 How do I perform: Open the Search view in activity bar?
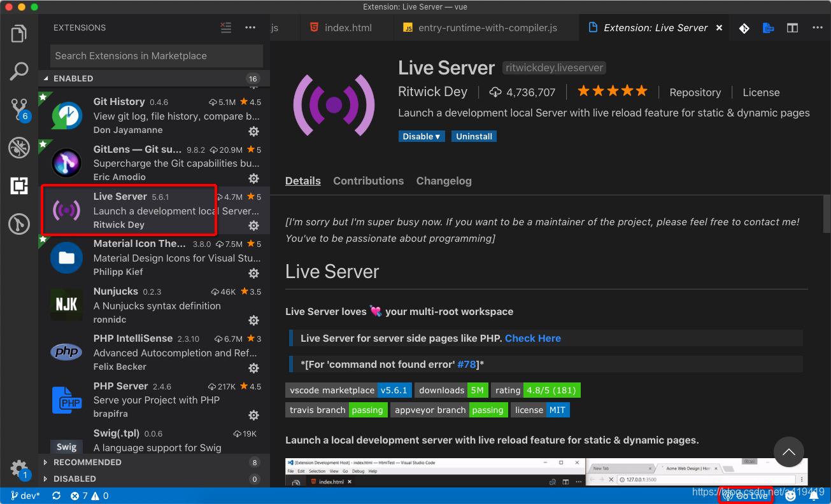coord(19,71)
